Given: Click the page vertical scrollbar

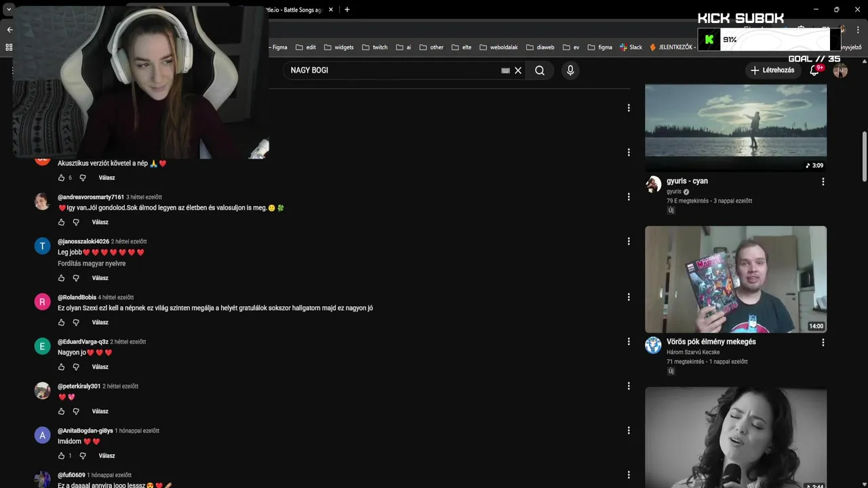Looking at the screenshot, I should pyautogui.click(x=864, y=157).
